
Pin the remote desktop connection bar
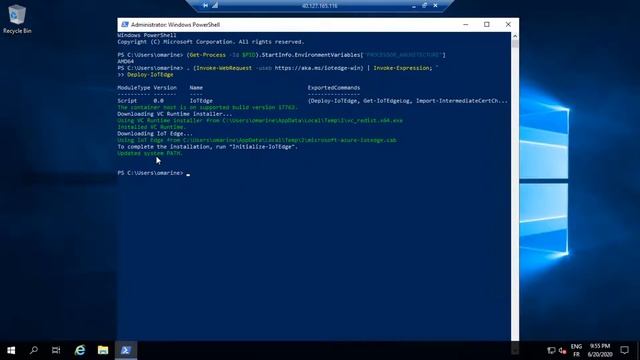click(205, 6)
